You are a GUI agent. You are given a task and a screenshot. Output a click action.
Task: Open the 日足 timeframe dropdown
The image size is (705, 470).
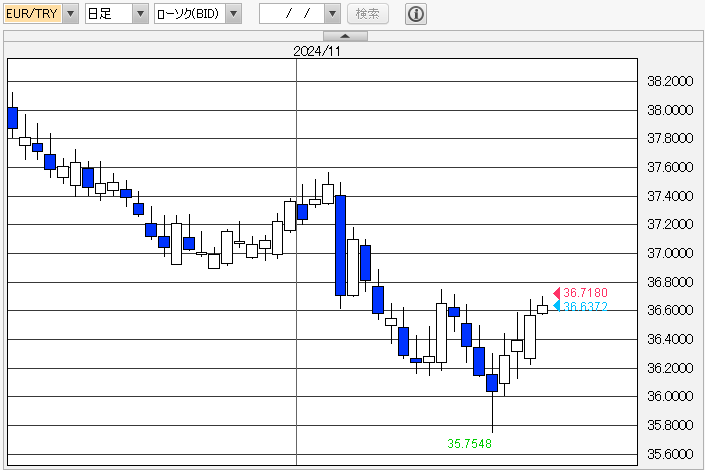click(x=117, y=13)
